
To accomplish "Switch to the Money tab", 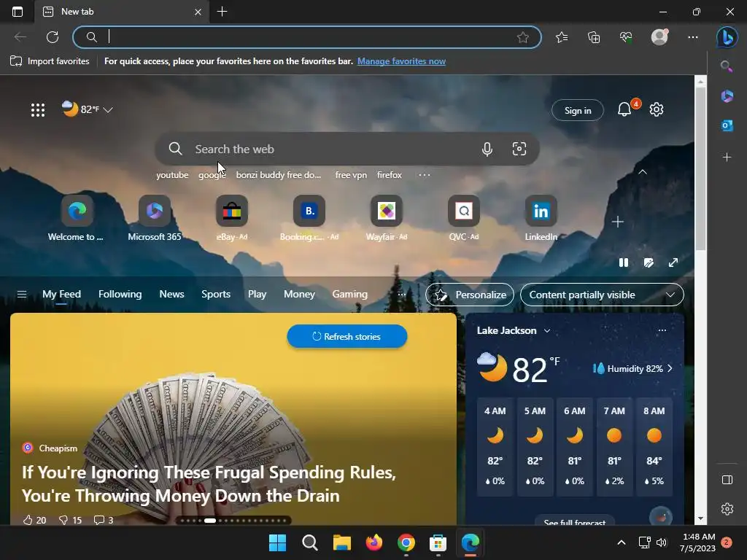I will (x=299, y=295).
